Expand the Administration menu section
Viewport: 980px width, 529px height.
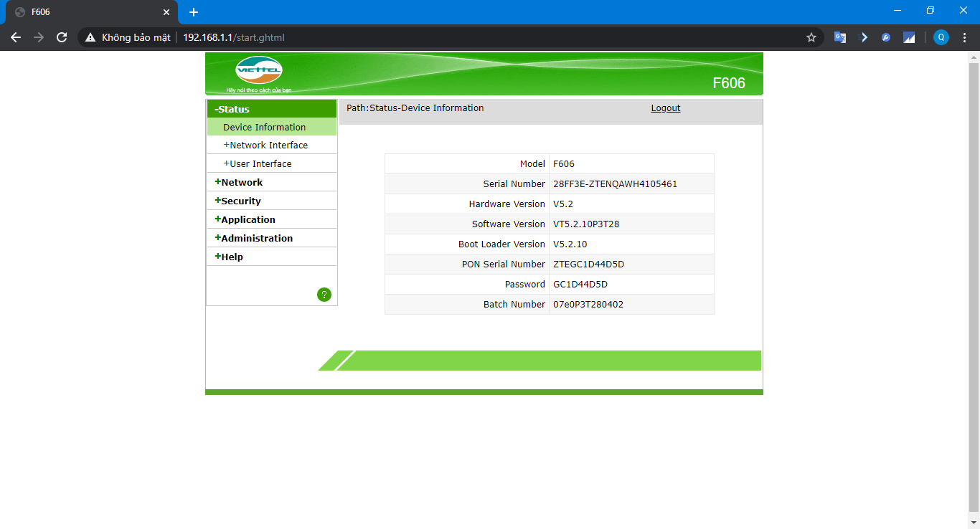[x=256, y=238]
